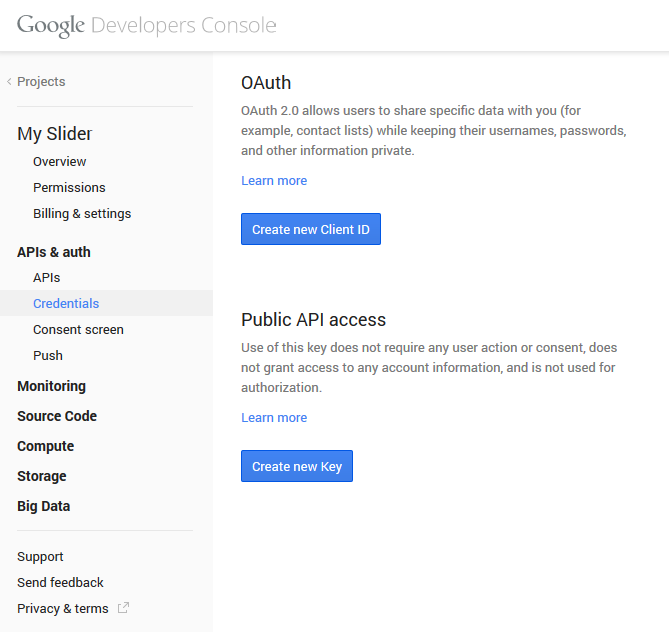
Task: Click the back chevron beside Projects
Action: pos(9,82)
